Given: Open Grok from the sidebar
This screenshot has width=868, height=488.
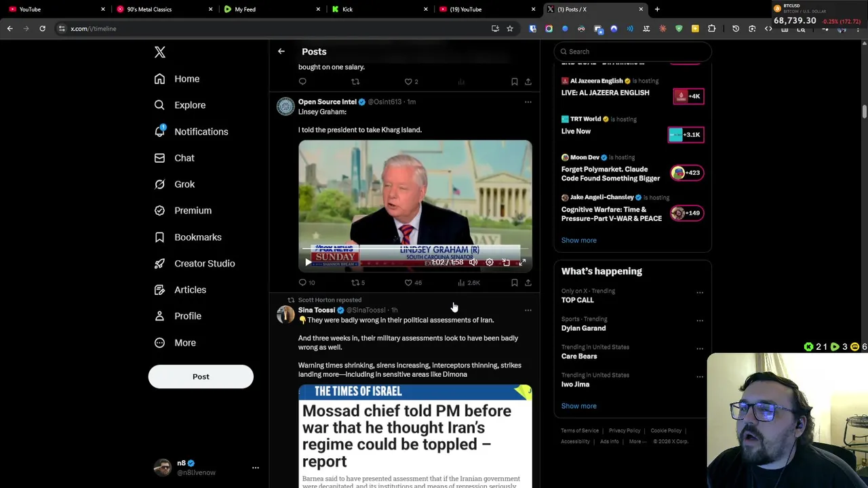Looking at the screenshot, I should tap(174, 184).
